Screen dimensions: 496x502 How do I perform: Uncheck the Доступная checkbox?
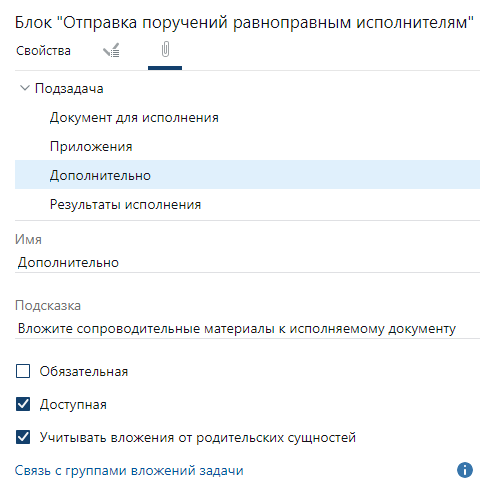pos(23,404)
